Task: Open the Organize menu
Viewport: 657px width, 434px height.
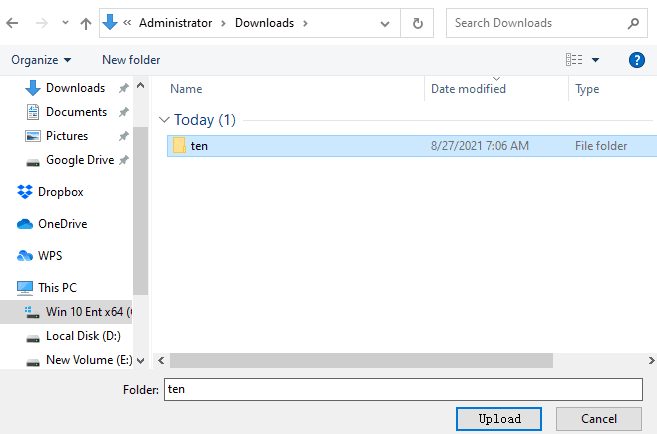Action: [x=41, y=60]
